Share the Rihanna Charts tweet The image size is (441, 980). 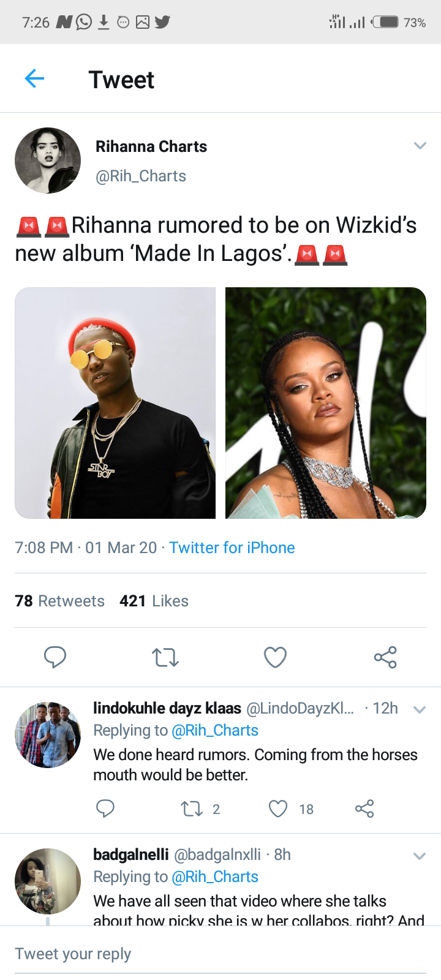pyautogui.click(x=385, y=657)
